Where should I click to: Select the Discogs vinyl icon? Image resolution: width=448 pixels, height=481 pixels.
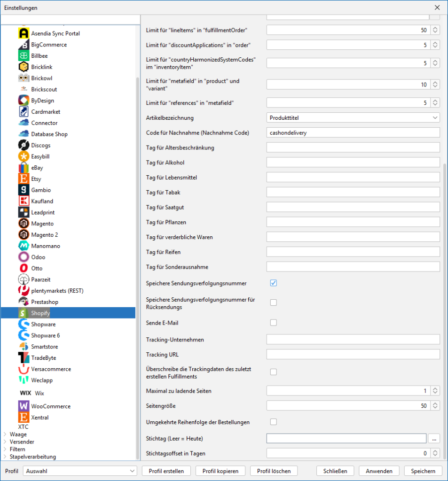click(24, 145)
